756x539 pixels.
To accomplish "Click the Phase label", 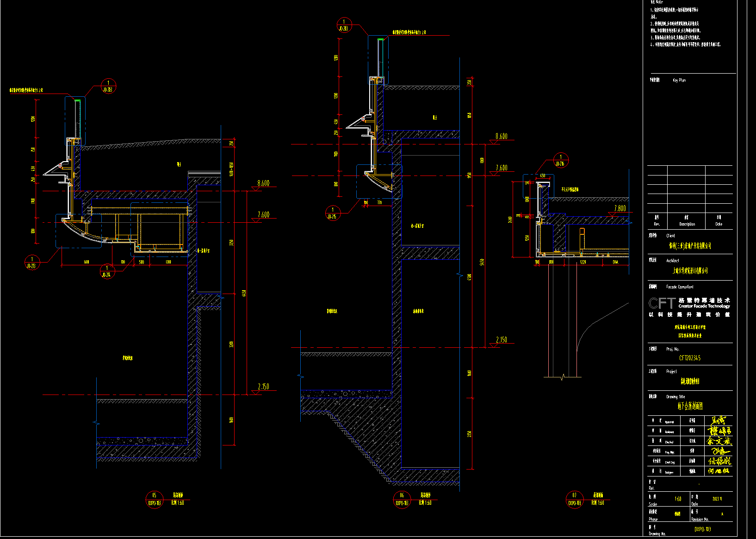I will click(x=653, y=520).
